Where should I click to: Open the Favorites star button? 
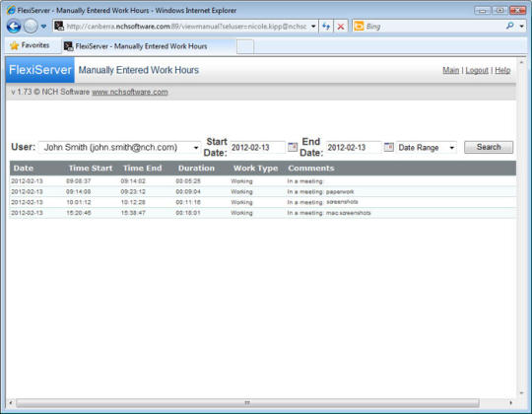click(30, 45)
